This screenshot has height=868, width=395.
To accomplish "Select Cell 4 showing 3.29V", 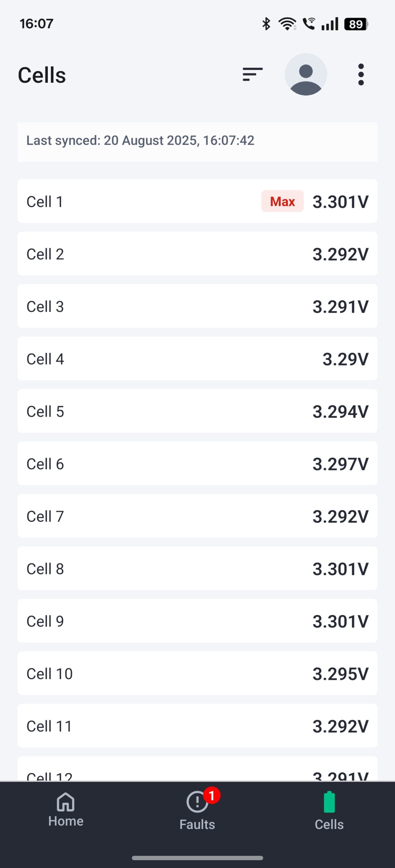I will point(197,358).
